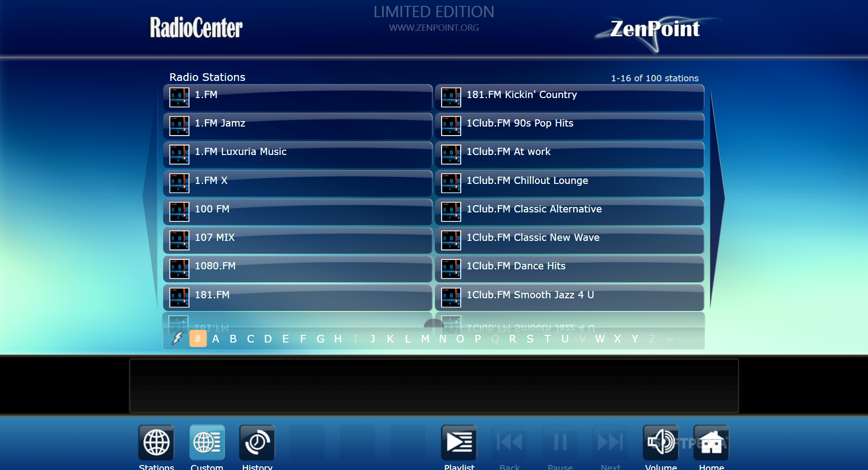Play 1Club.FM 90s Pop Hits

[x=570, y=126]
